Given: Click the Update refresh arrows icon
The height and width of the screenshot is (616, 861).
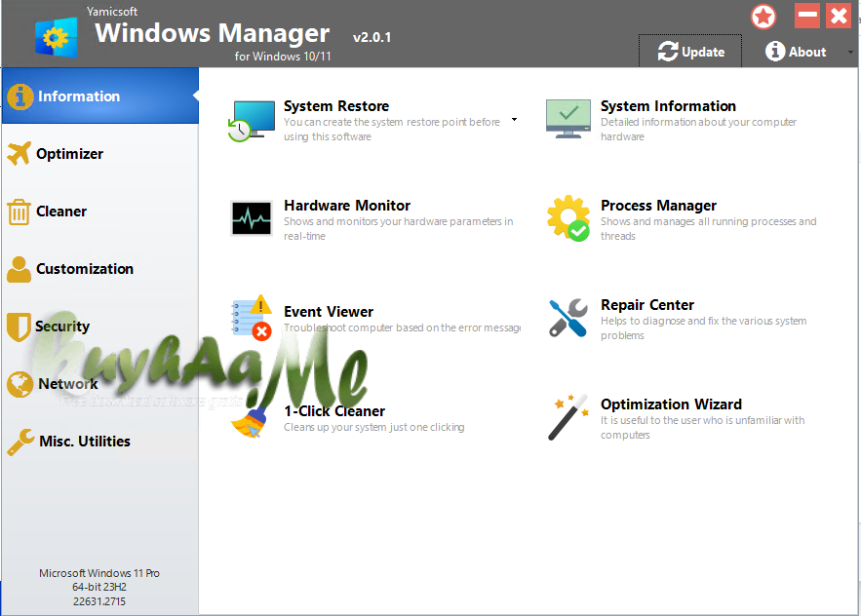Looking at the screenshot, I should coord(668,52).
